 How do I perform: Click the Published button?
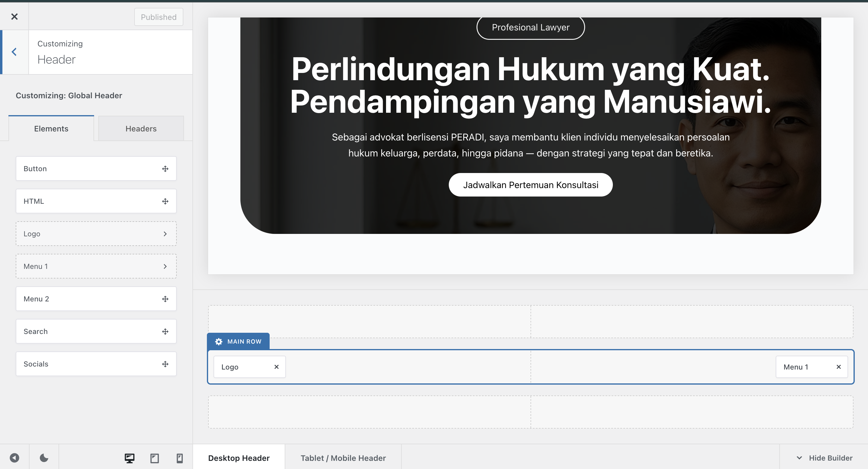coord(158,17)
